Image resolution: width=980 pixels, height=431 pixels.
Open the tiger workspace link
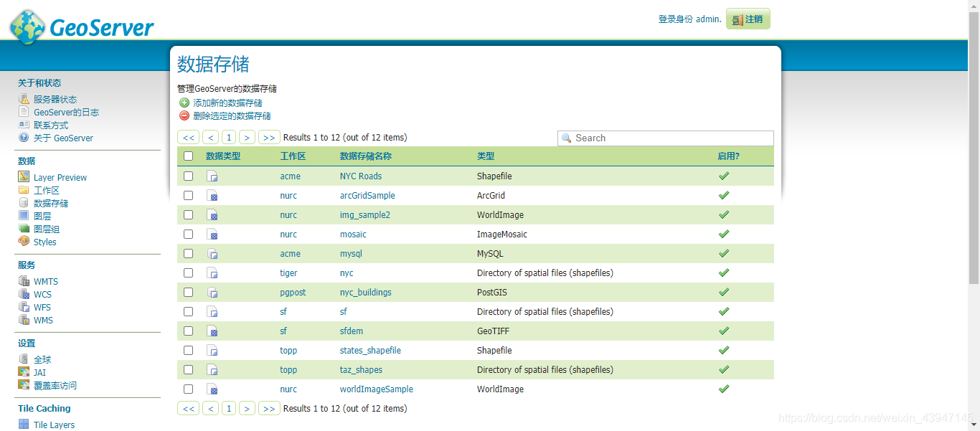coord(288,273)
